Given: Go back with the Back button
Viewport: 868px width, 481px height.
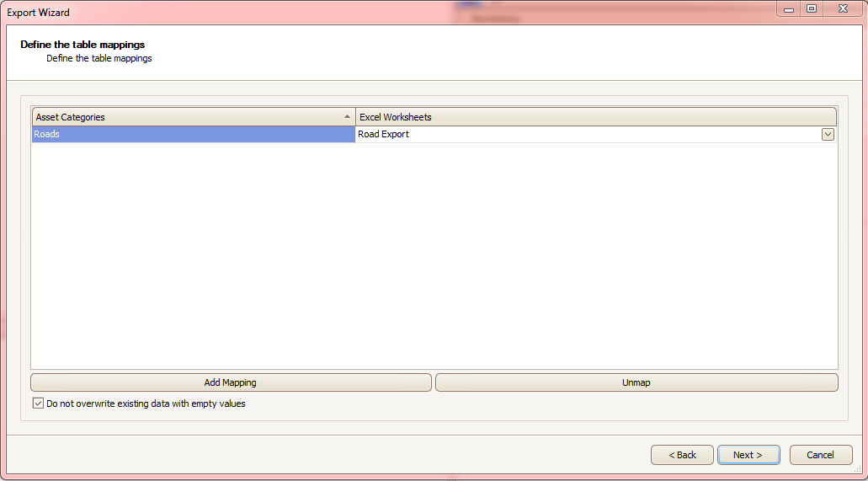Looking at the screenshot, I should click(682, 455).
